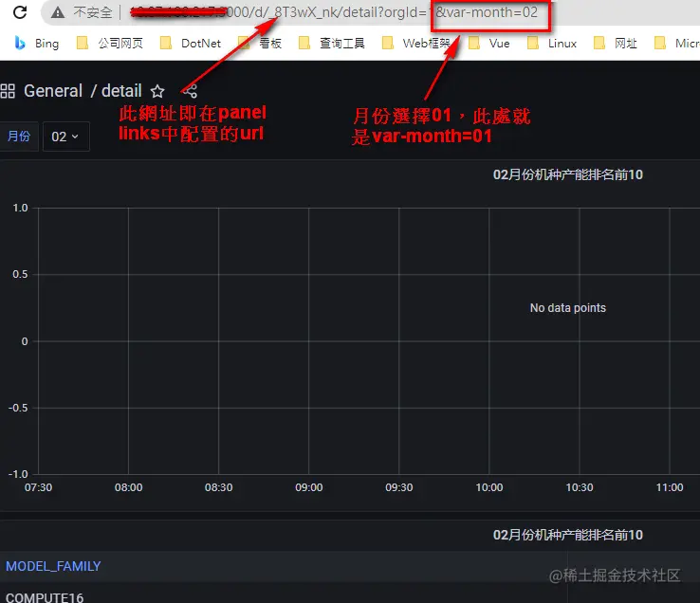
Task: Click the not-secure warning triangle icon
Action: coord(58,12)
